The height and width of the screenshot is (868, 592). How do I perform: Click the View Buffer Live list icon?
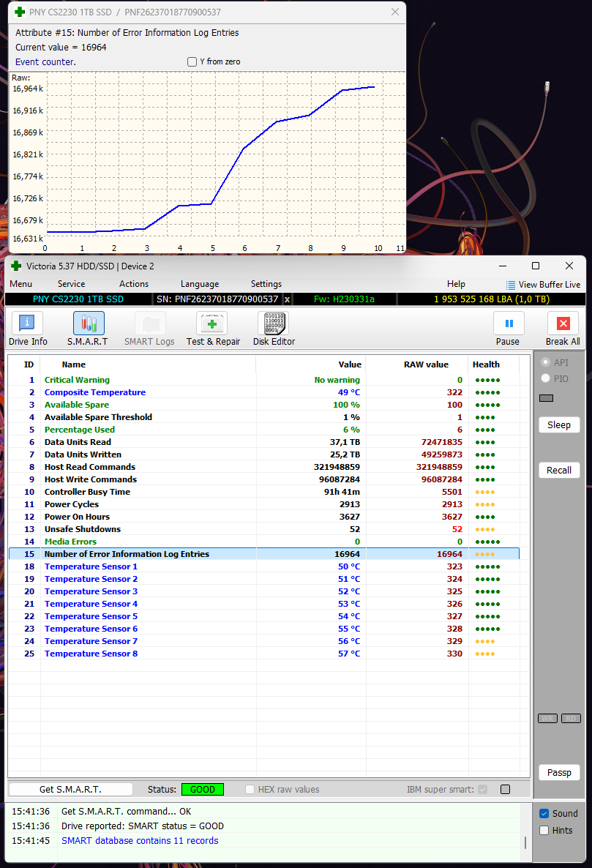tap(510, 285)
